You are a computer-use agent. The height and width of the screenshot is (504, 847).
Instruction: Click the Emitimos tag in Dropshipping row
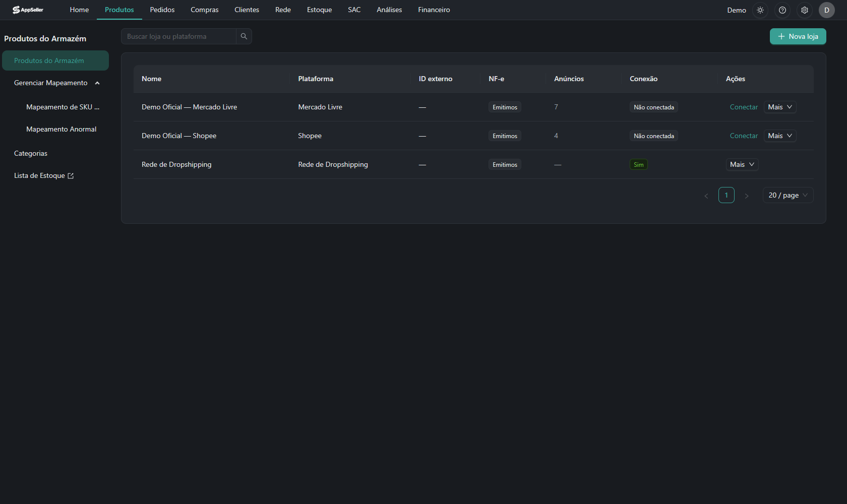tap(505, 164)
